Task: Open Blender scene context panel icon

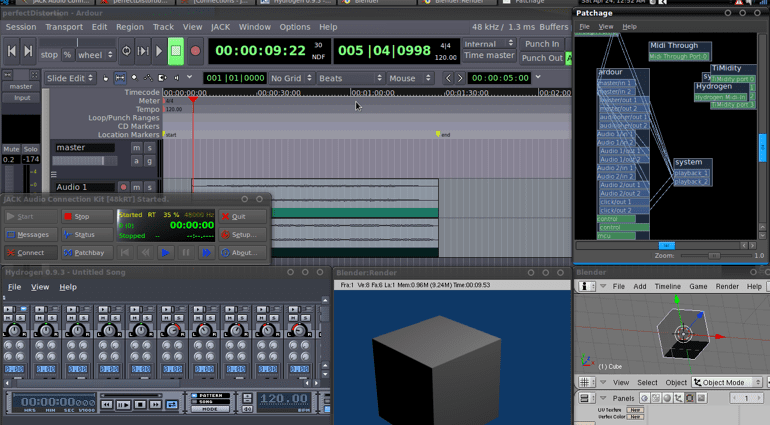Action: tap(701, 398)
